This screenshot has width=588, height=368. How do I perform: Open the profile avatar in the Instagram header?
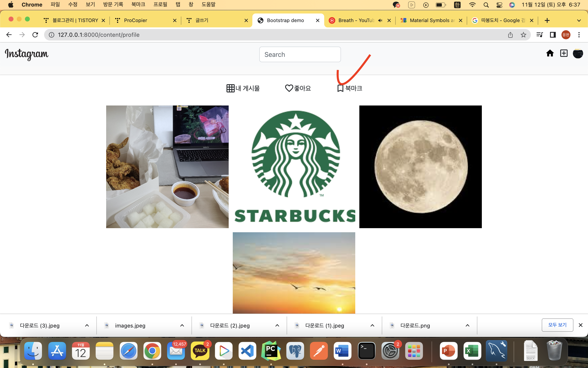[x=578, y=53]
